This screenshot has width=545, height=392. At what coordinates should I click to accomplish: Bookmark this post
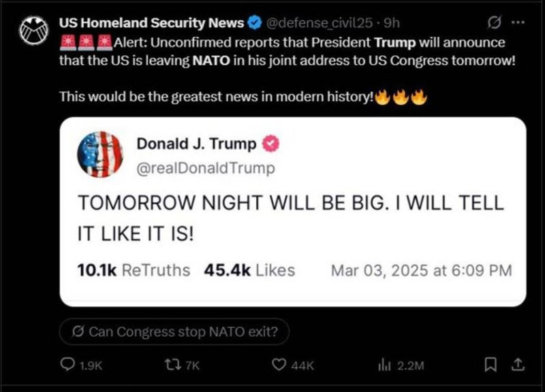pos(490,365)
